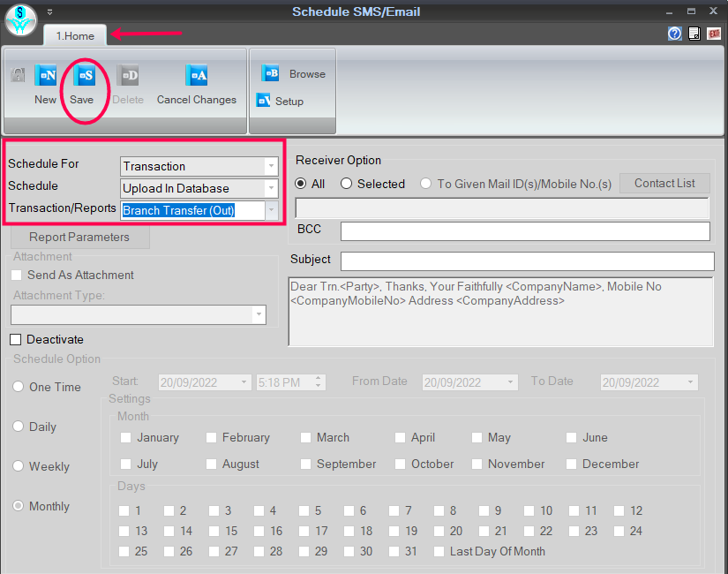Open the Start date picker dropdown
This screenshot has width=728, height=574.
coord(244,382)
